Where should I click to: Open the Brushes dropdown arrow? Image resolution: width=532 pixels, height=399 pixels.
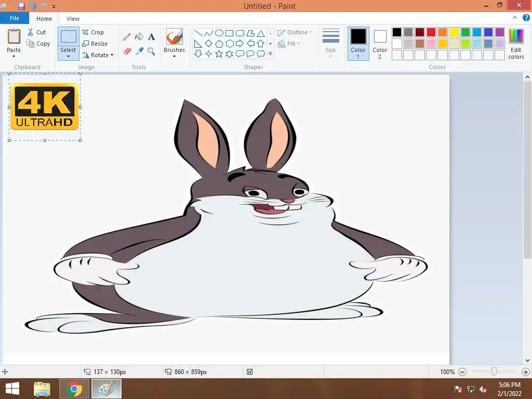(175, 56)
